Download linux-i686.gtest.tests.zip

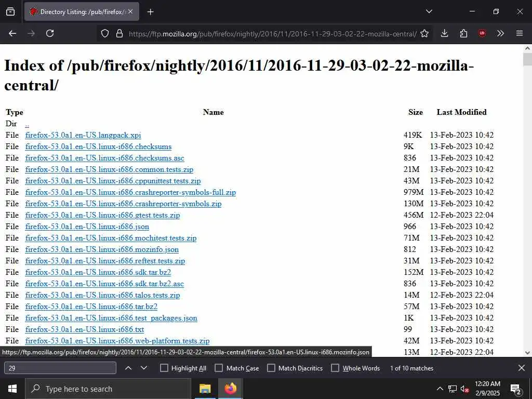[102, 215]
